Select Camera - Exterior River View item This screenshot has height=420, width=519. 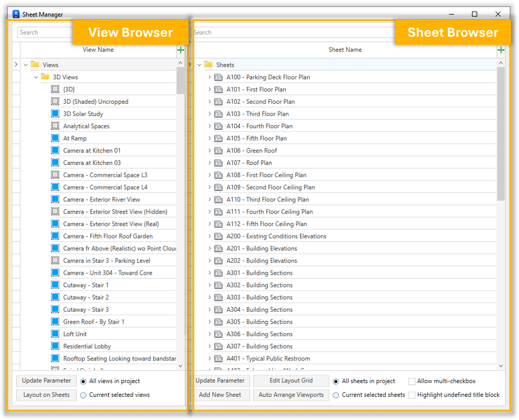(x=101, y=199)
